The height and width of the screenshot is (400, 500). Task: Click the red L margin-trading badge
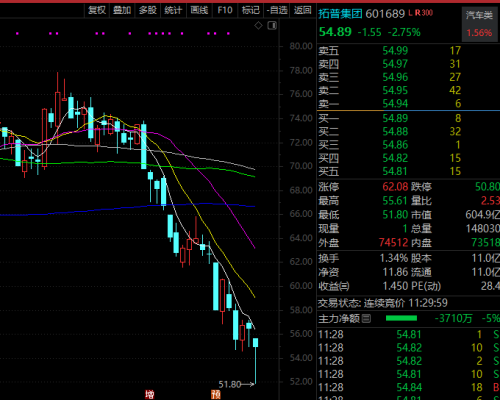click(x=410, y=13)
